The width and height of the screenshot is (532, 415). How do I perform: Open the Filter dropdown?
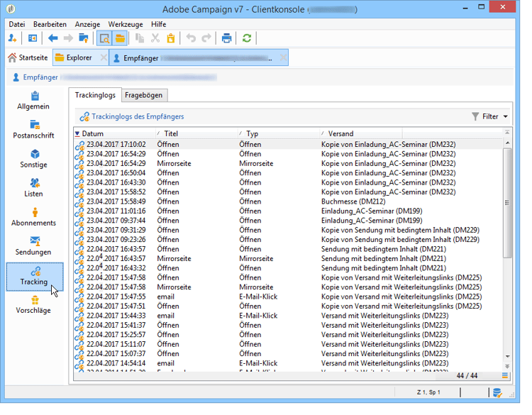[490, 117]
